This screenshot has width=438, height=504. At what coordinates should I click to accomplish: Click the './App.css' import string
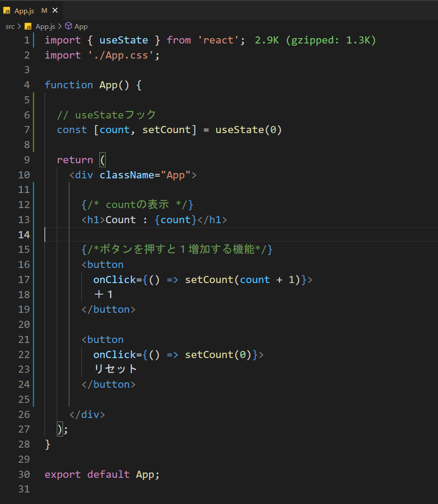121,55
